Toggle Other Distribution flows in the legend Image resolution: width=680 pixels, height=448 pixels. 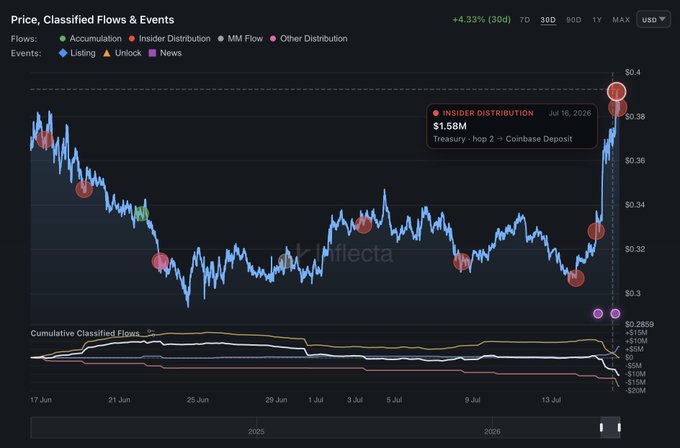(x=308, y=39)
